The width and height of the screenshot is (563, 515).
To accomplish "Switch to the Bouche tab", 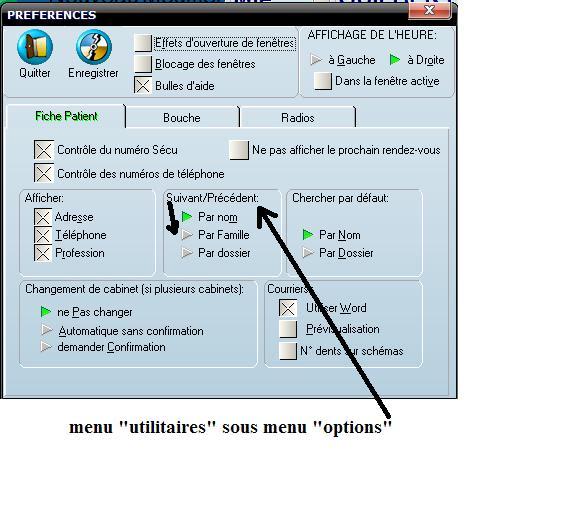I will coord(182,117).
